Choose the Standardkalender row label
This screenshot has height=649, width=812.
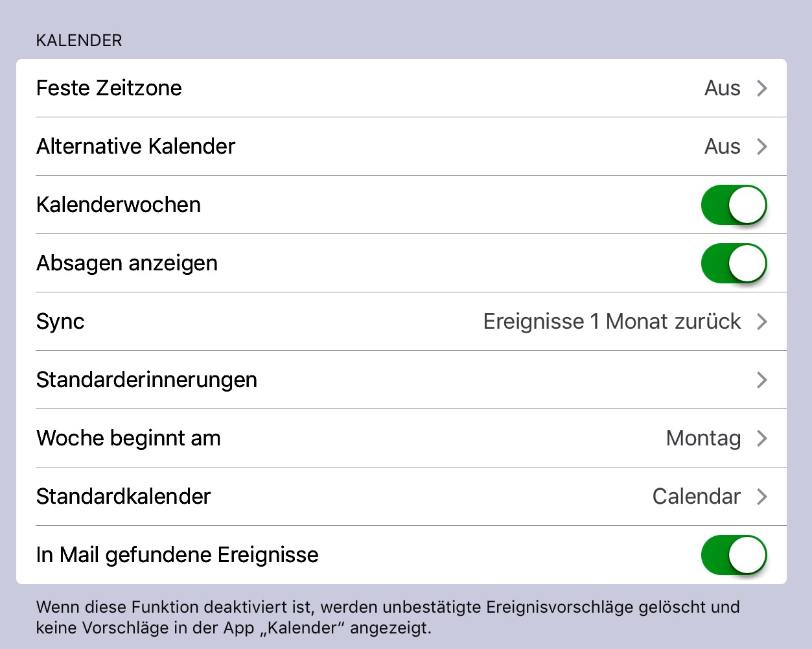point(124,497)
